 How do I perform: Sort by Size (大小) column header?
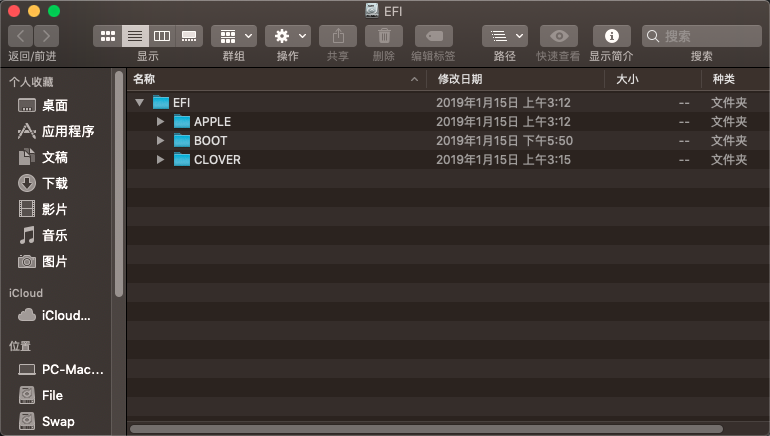pos(653,79)
